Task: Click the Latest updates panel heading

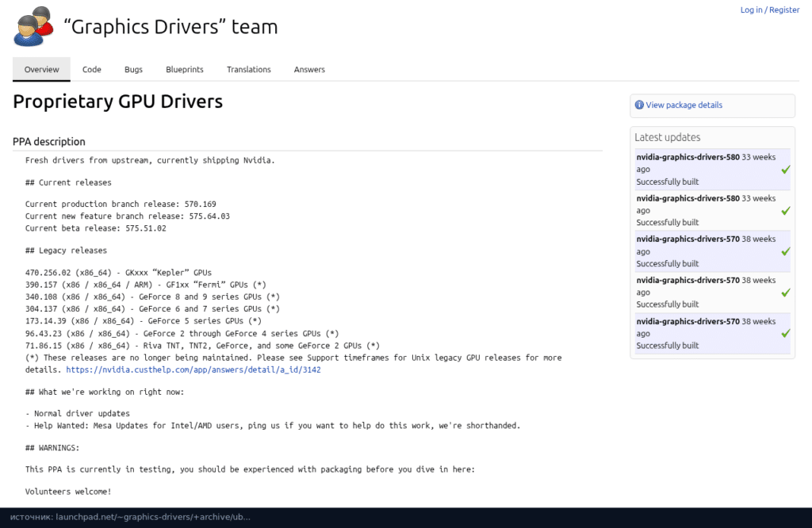Action: pyautogui.click(x=667, y=137)
